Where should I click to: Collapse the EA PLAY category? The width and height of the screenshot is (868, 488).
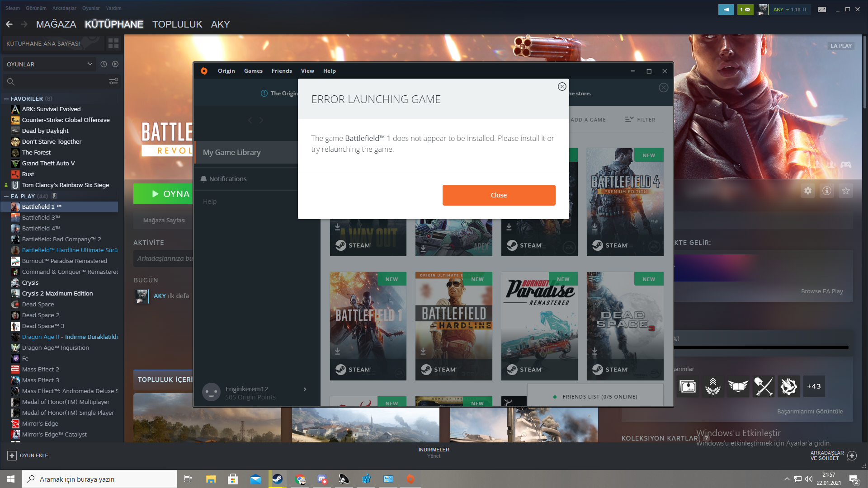pyautogui.click(x=6, y=196)
